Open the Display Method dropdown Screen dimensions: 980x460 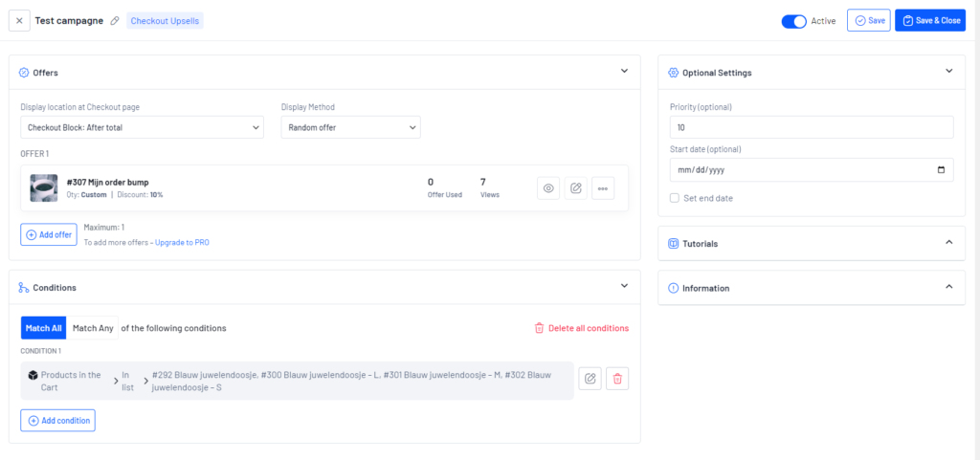pyautogui.click(x=350, y=127)
